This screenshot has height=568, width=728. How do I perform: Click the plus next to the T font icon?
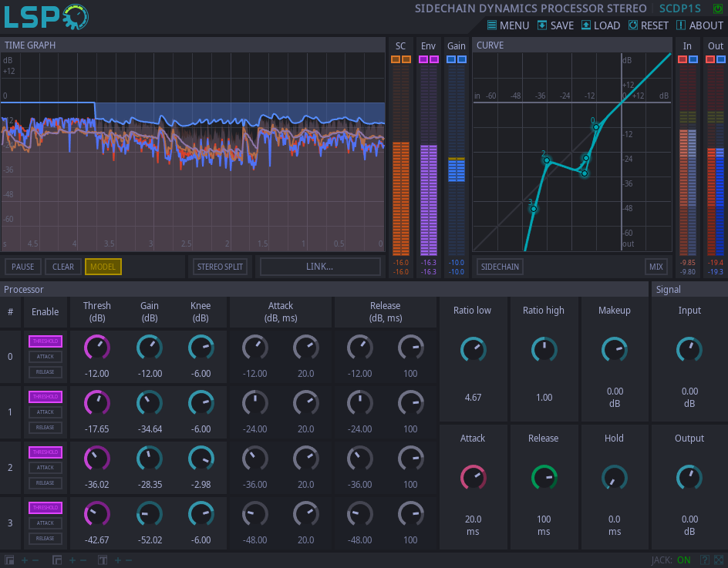[x=118, y=560]
